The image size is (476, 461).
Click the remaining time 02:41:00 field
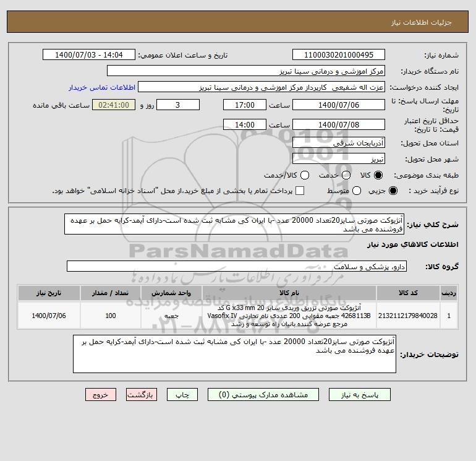pos(114,105)
